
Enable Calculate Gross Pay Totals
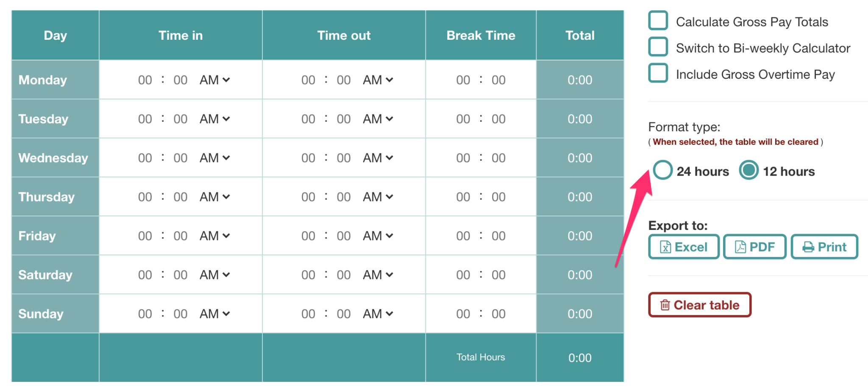(657, 20)
